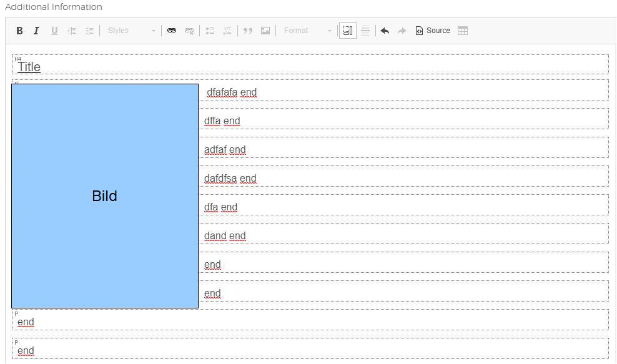Toggle the show blocks button
The image size is (617, 364).
click(x=348, y=31)
